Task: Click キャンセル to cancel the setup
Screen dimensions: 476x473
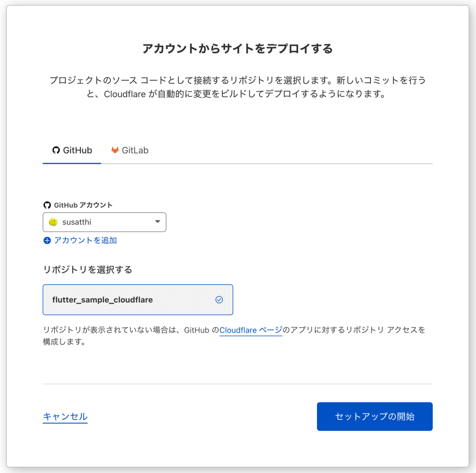Action: coord(65,417)
